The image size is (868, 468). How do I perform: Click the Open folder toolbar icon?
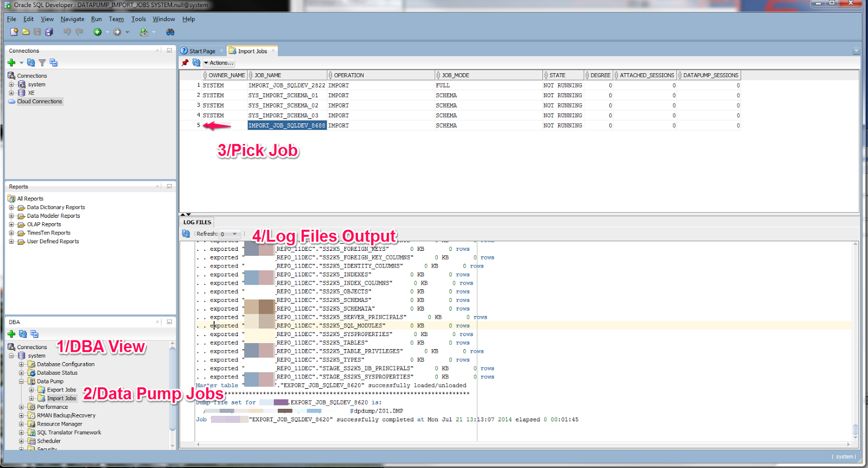[25, 32]
